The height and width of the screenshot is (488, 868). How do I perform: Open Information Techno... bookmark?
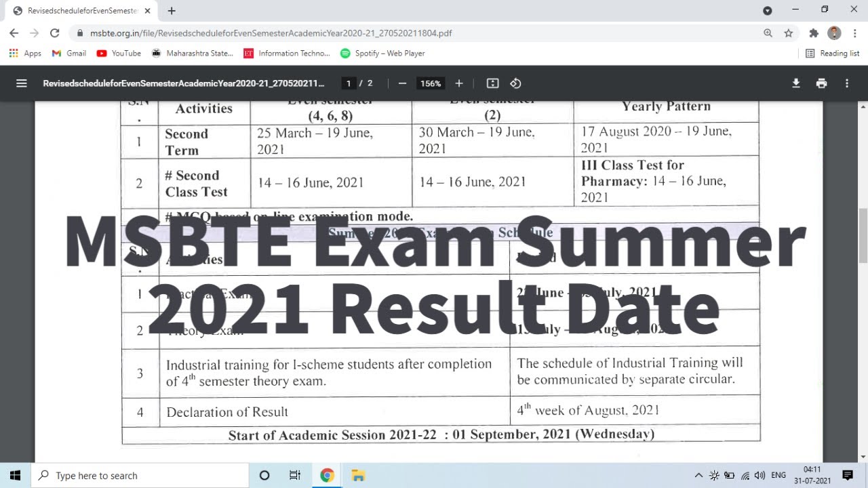[x=287, y=53]
